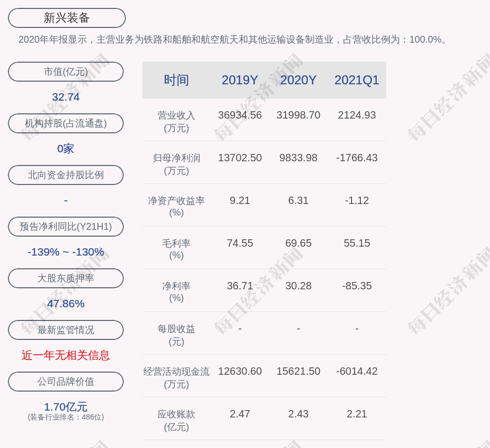Select net profit value -1766.43
The width and height of the screenshot is (490, 448).
tap(357, 158)
